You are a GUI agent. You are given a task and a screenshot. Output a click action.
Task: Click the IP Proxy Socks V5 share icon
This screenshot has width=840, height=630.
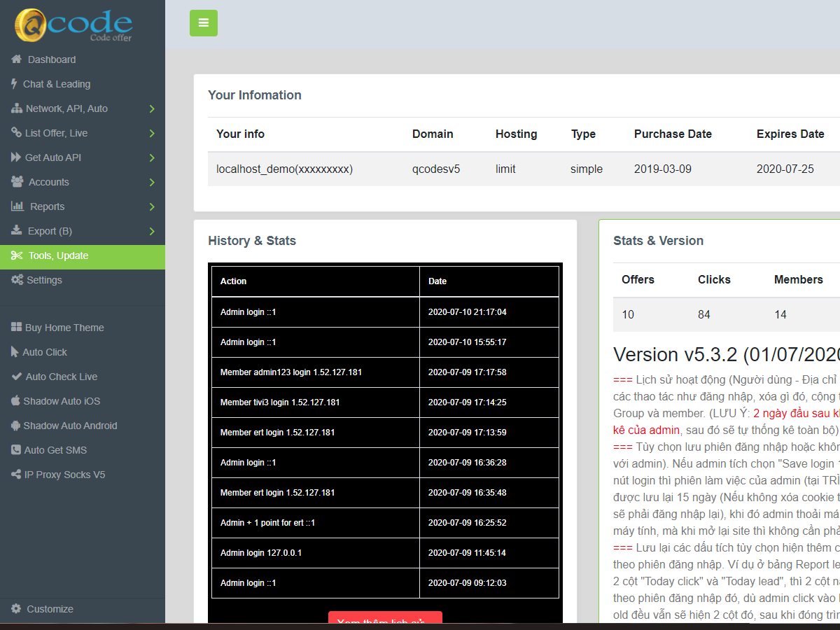pyautogui.click(x=16, y=475)
